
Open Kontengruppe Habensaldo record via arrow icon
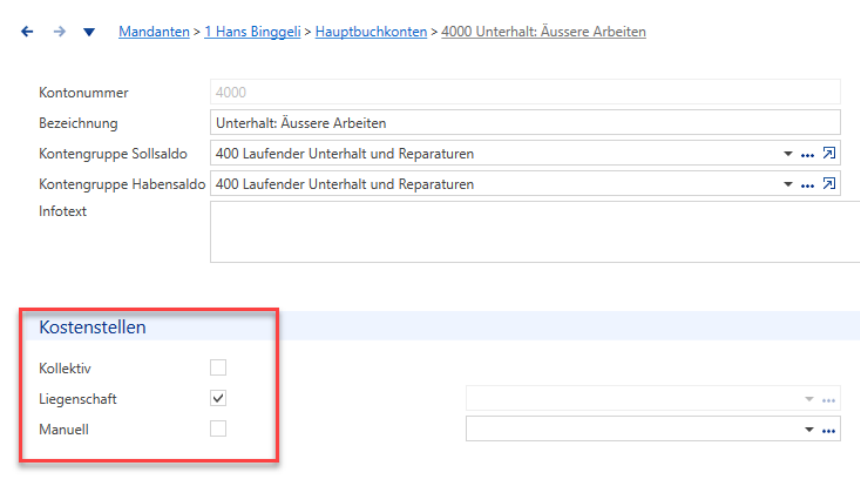(829, 184)
